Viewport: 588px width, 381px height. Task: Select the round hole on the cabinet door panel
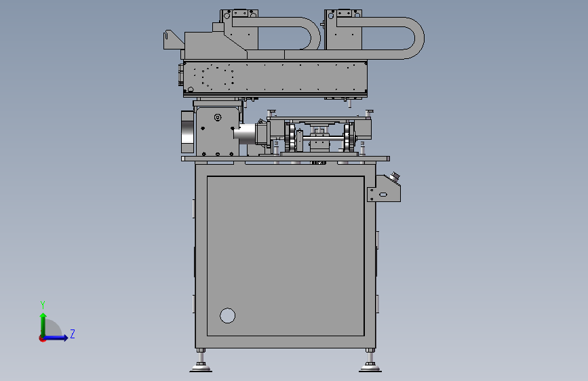point(227,315)
